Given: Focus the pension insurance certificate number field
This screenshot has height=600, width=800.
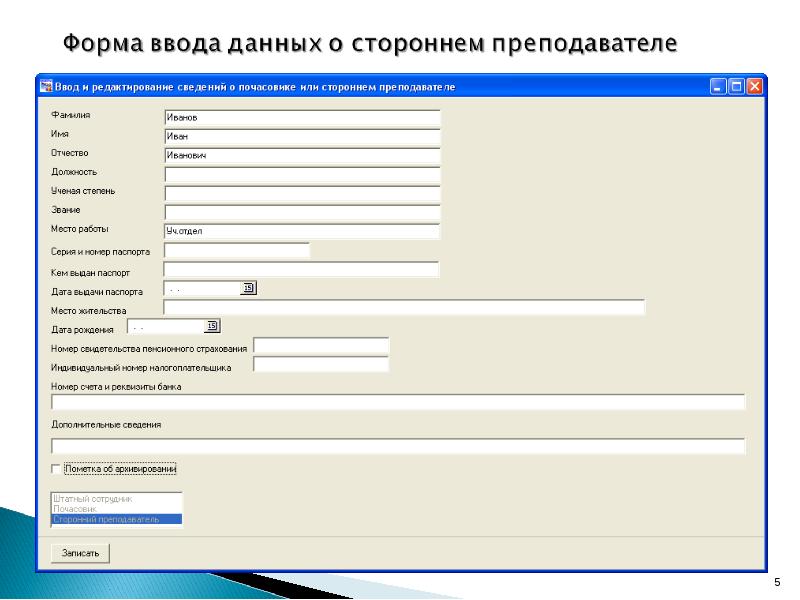Looking at the screenshot, I should pos(321,346).
